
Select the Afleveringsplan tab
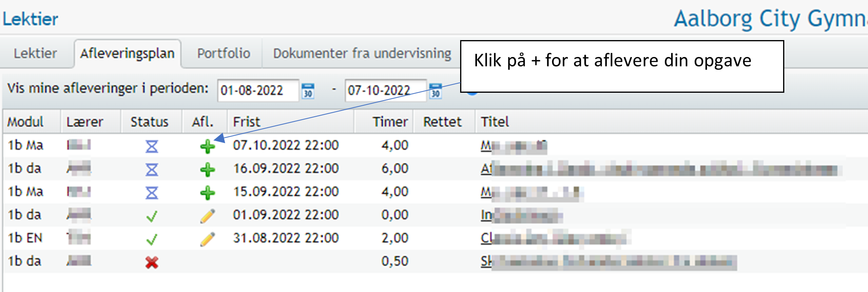pyautogui.click(x=127, y=53)
